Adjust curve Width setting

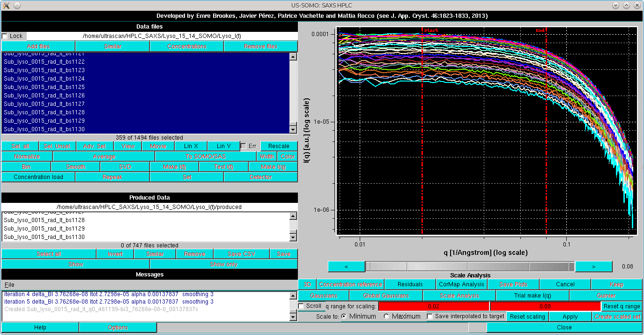click(x=266, y=156)
